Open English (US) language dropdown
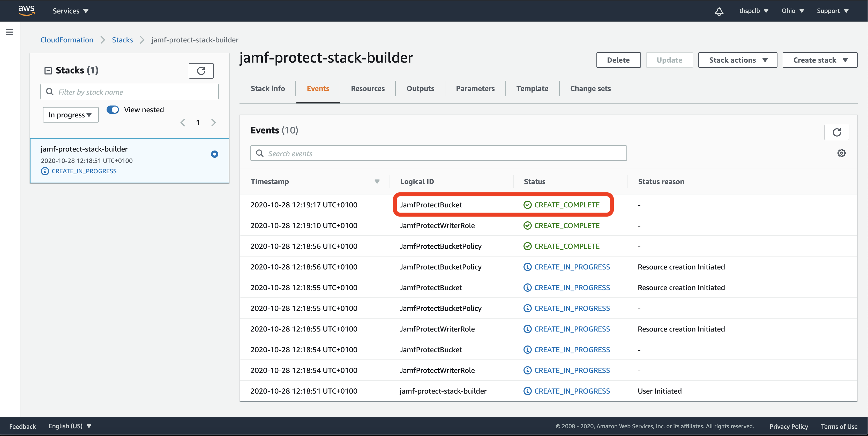Viewport: 868px width, 436px height. [x=70, y=426]
